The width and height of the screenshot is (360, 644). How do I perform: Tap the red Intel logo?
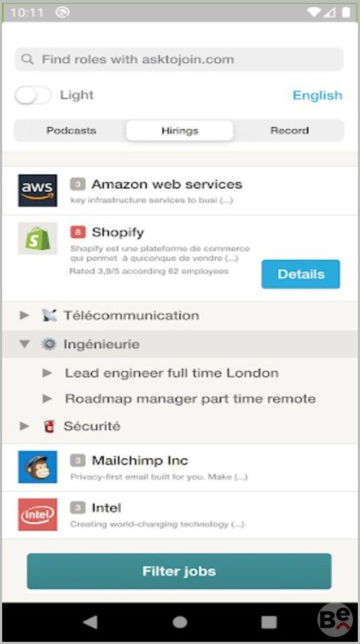pos(38,514)
